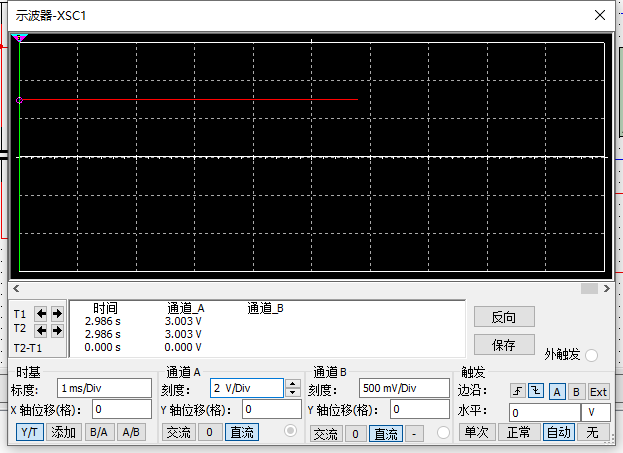The width and height of the screenshot is (623, 453).
Task: Set channel A coupling to 直流
Action: (242, 432)
